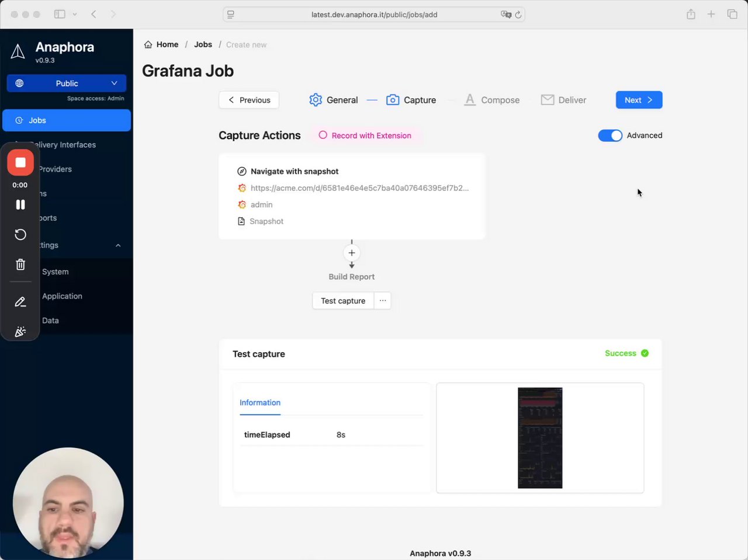Open the Navigate with snapshot action
Viewport: 748px width, 560px height.
(352, 196)
